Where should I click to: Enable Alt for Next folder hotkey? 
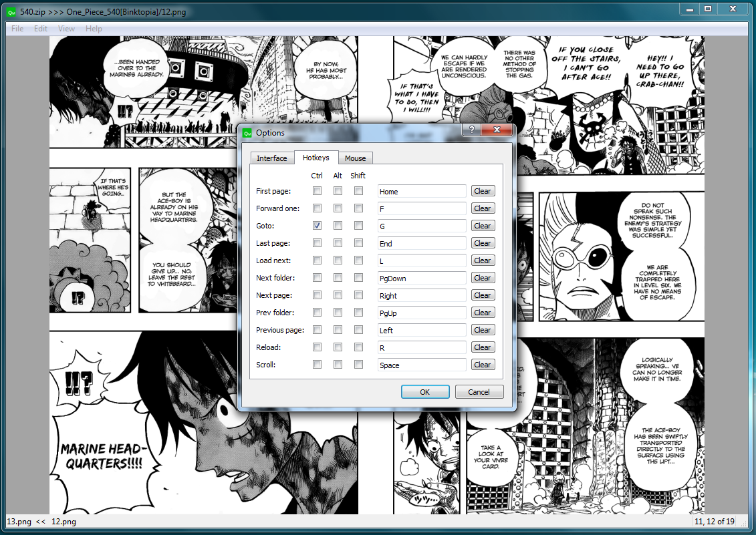tap(338, 278)
